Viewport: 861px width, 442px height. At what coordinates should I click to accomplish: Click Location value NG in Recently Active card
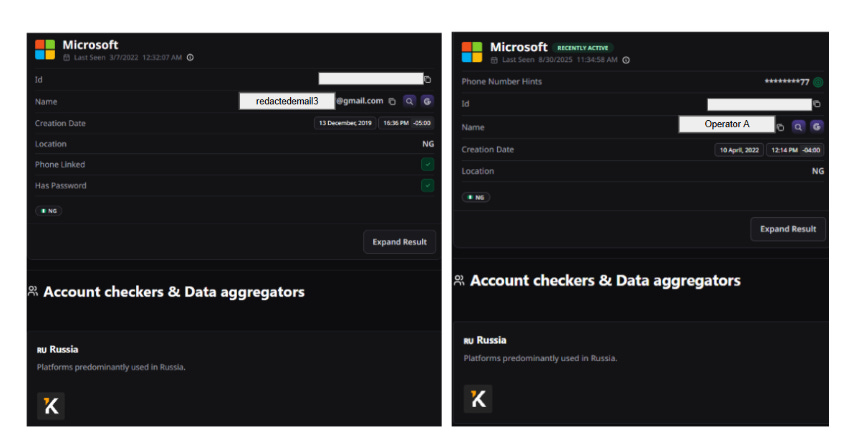(x=818, y=171)
